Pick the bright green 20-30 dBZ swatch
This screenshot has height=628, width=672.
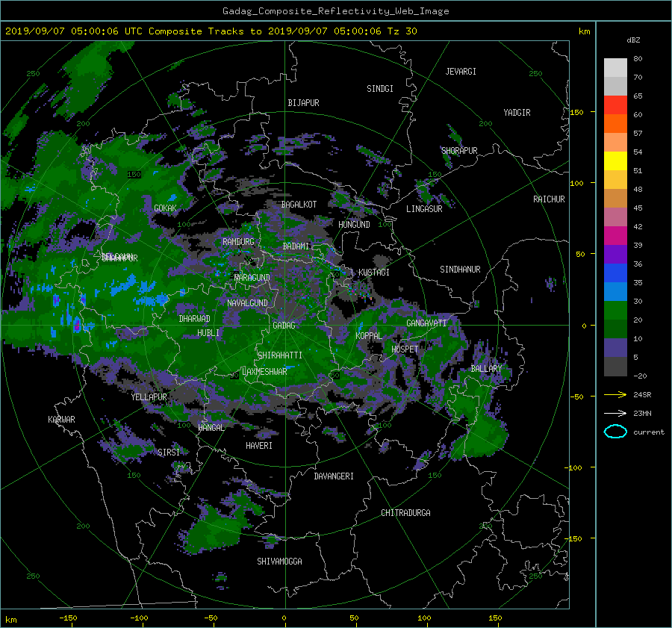[x=615, y=311]
